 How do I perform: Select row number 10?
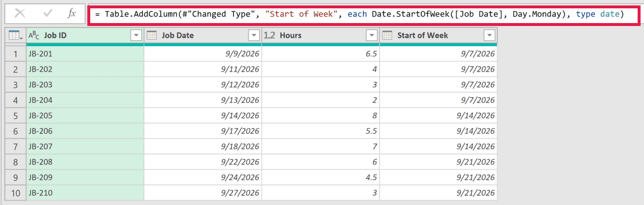[x=15, y=193]
